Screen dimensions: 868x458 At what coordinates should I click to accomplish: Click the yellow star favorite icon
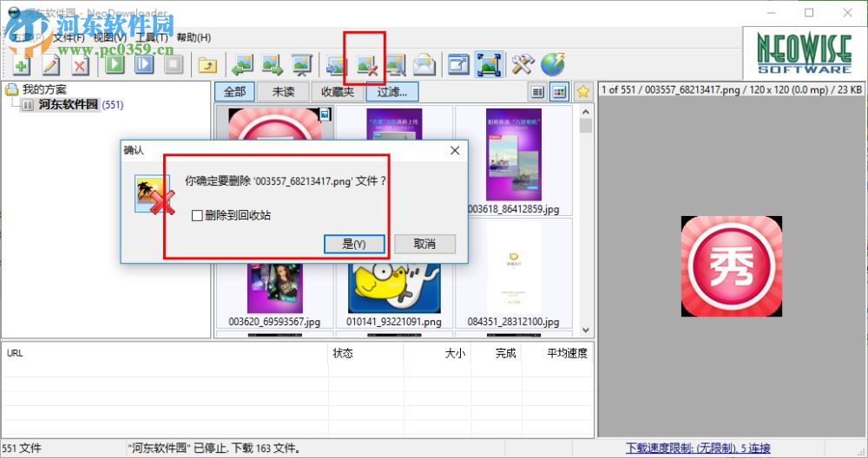click(x=583, y=92)
